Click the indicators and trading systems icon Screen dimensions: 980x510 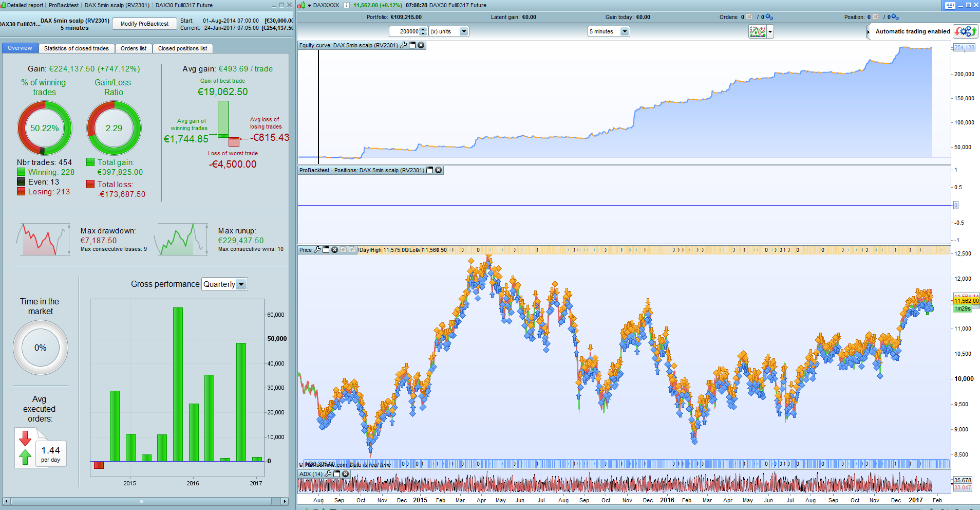(x=758, y=31)
